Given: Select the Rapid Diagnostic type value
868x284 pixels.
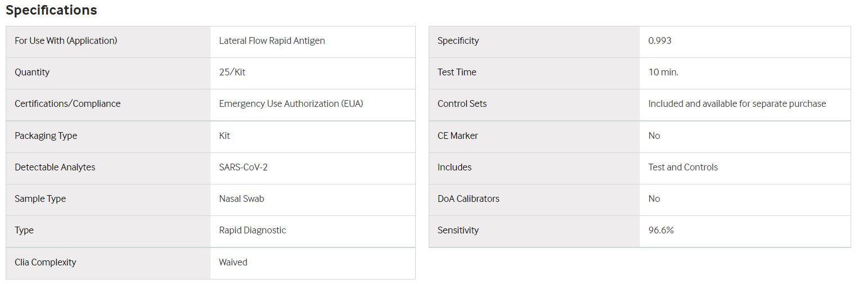Looking at the screenshot, I should pos(252,230).
